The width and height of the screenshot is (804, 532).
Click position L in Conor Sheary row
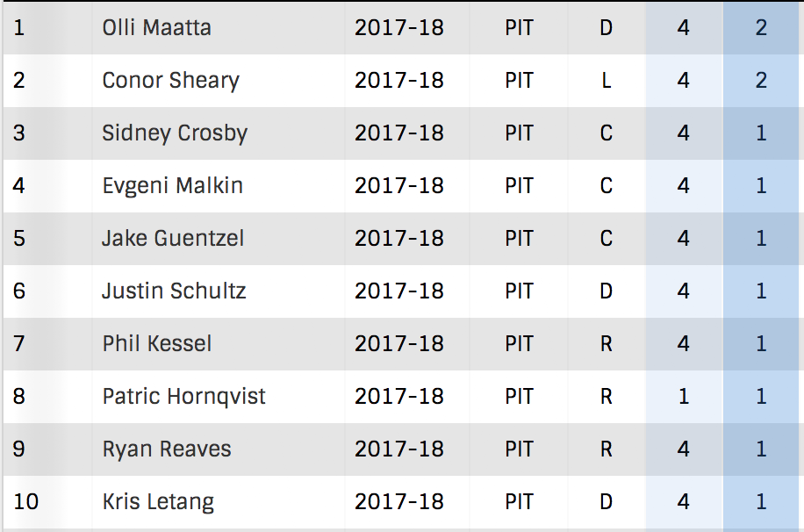607,81
